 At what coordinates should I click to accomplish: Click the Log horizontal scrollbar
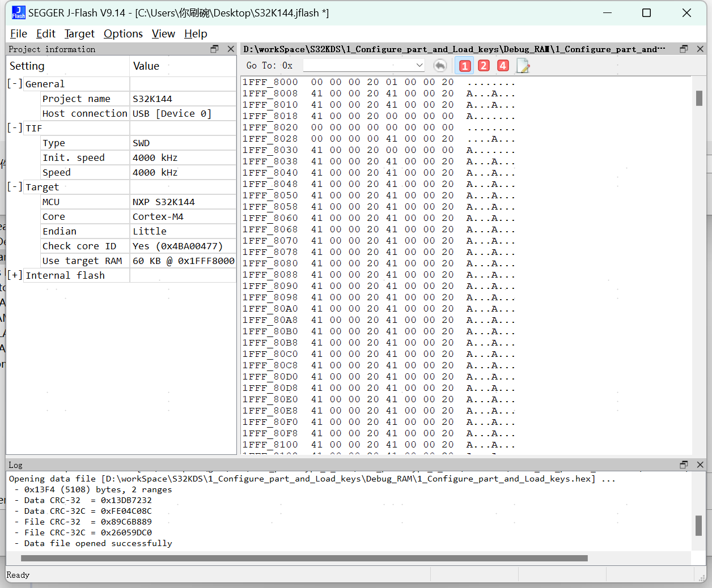point(304,558)
